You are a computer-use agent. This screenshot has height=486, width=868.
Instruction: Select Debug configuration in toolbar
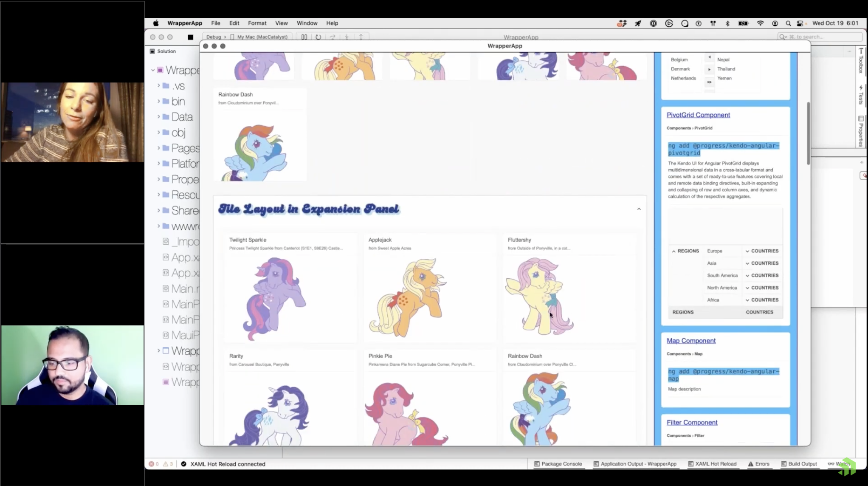point(214,37)
